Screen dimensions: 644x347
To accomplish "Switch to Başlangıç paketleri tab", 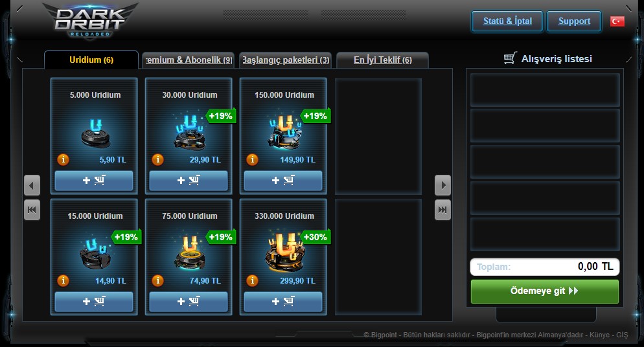I will click(286, 60).
